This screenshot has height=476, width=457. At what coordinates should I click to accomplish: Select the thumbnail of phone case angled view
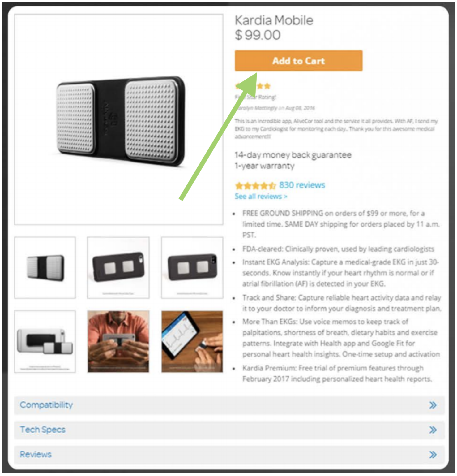point(118,268)
